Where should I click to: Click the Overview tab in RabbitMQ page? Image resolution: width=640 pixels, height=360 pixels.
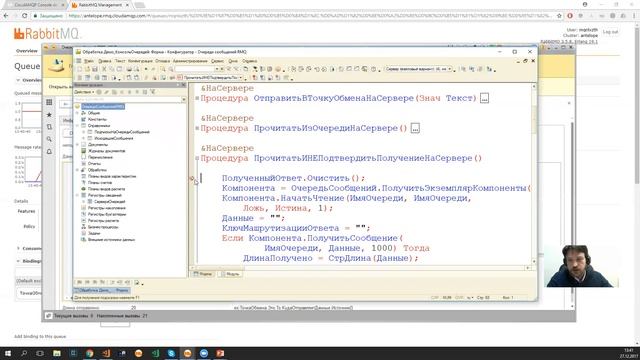click(x=27, y=51)
